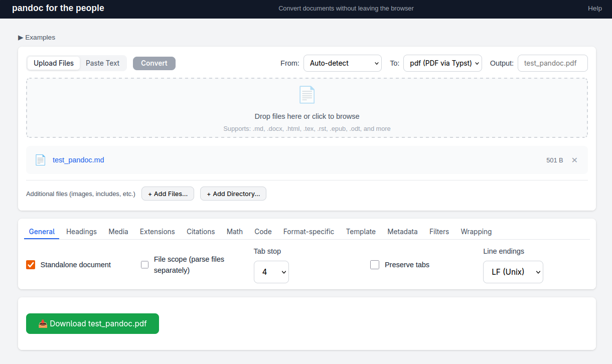Open the Code options tab
The width and height of the screenshot is (612, 364).
[263, 232]
